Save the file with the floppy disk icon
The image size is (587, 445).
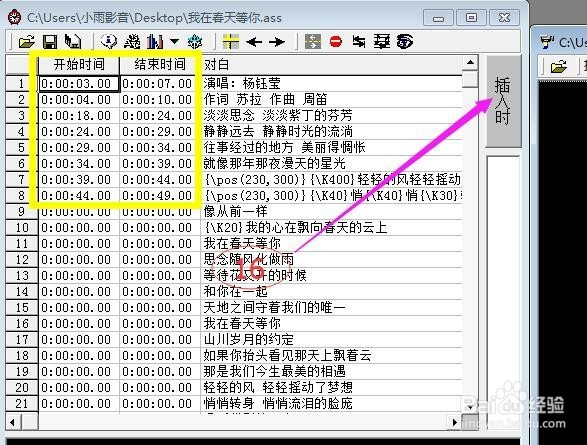click(x=50, y=42)
